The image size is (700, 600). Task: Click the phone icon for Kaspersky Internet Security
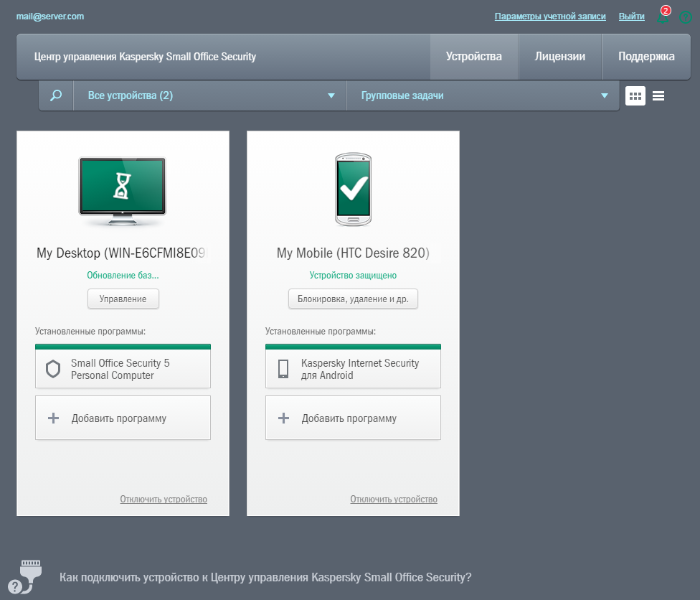click(283, 369)
